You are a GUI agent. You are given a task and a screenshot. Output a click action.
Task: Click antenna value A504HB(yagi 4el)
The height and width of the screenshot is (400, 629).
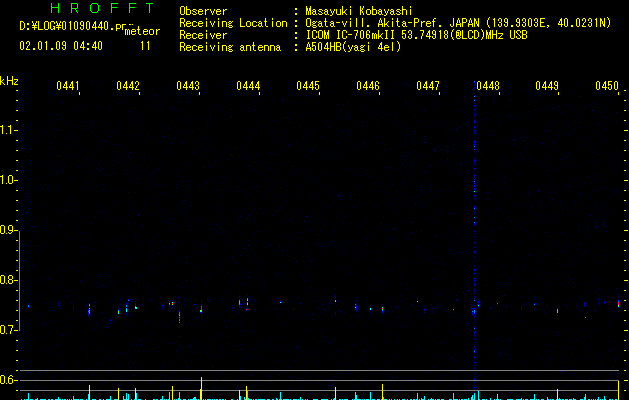(353, 47)
